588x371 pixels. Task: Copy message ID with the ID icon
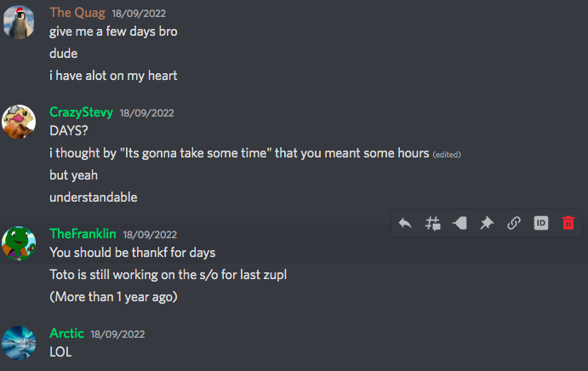541,223
